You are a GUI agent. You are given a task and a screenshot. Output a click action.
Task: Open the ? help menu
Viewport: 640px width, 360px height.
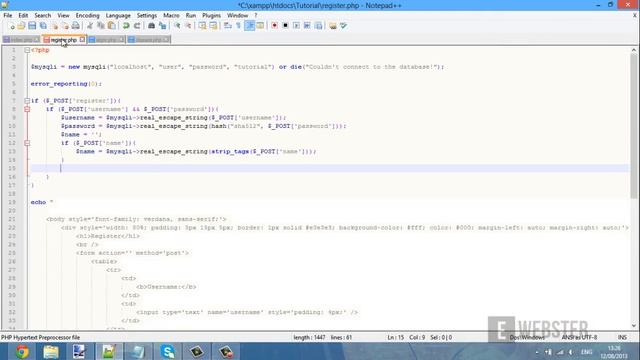[256, 15]
